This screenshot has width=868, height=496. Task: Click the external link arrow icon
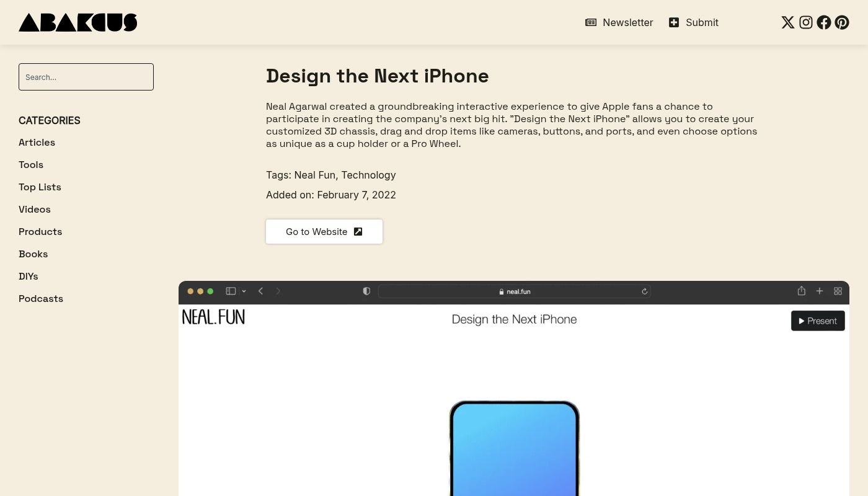coord(358,231)
